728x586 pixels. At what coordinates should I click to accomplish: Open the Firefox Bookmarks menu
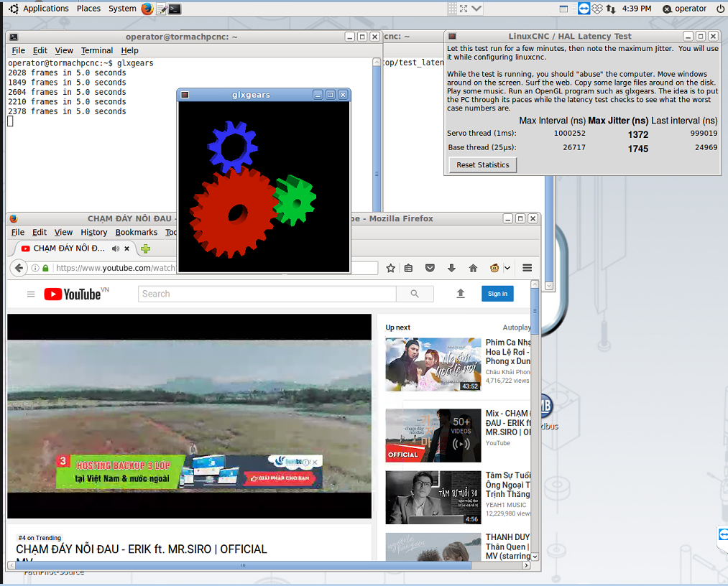[x=137, y=233]
